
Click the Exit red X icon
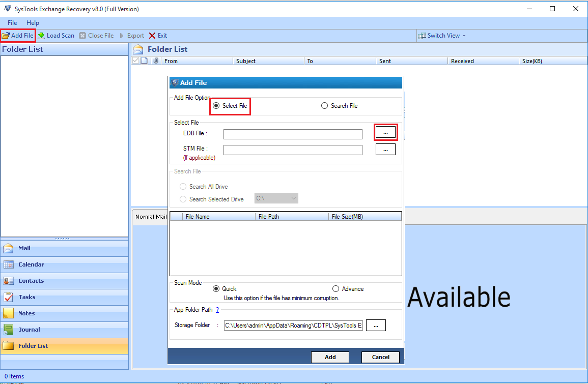pos(152,36)
